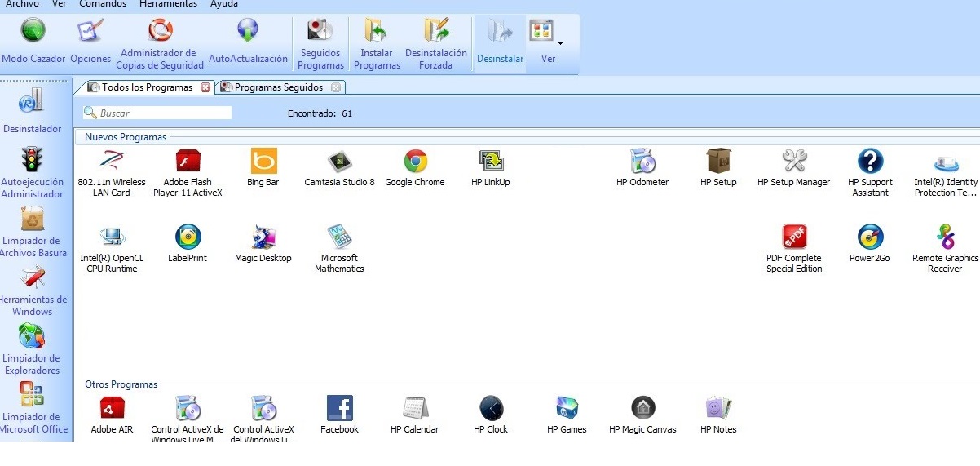Select Control ActiveX del Windows Li icon
This screenshot has width=980, height=466.
tap(263, 419)
